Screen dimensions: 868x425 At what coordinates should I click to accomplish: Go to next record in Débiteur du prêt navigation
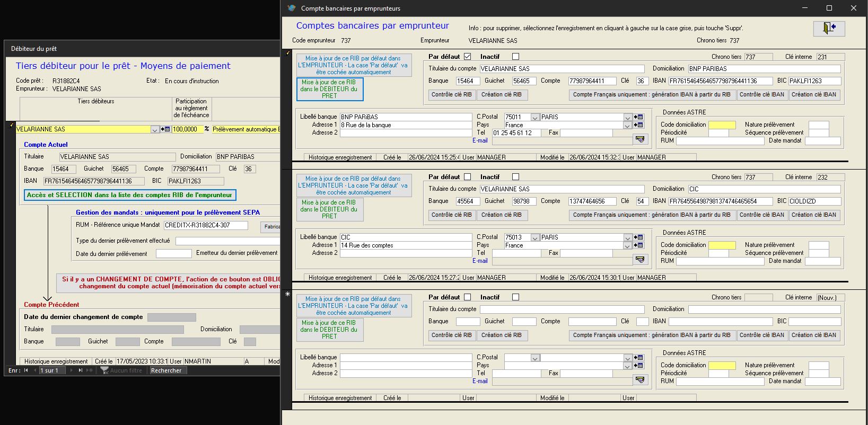[x=72, y=370]
